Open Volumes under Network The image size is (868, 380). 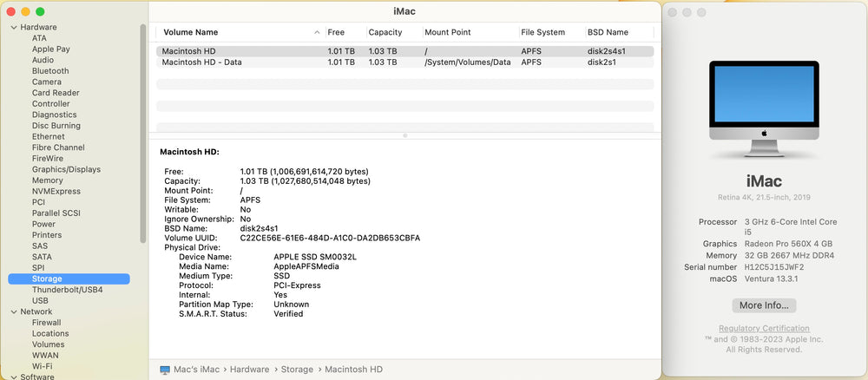[48, 344]
